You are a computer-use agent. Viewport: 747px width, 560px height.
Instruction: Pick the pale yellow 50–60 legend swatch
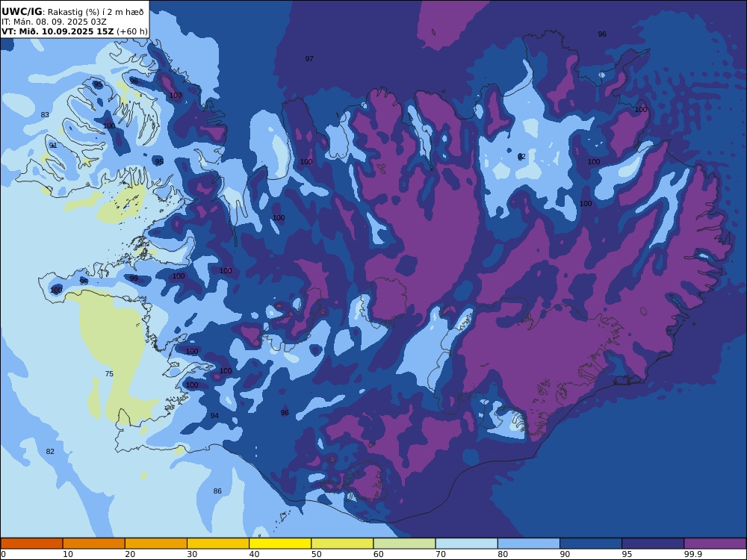click(x=342, y=544)
